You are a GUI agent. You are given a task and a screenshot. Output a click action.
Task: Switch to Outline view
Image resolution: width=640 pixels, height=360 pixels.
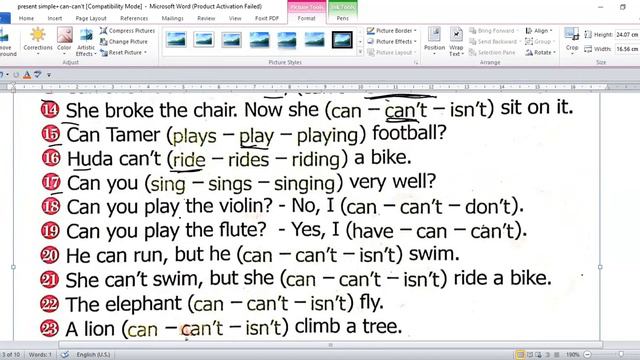pyautogui.click(x=548, y=355)
